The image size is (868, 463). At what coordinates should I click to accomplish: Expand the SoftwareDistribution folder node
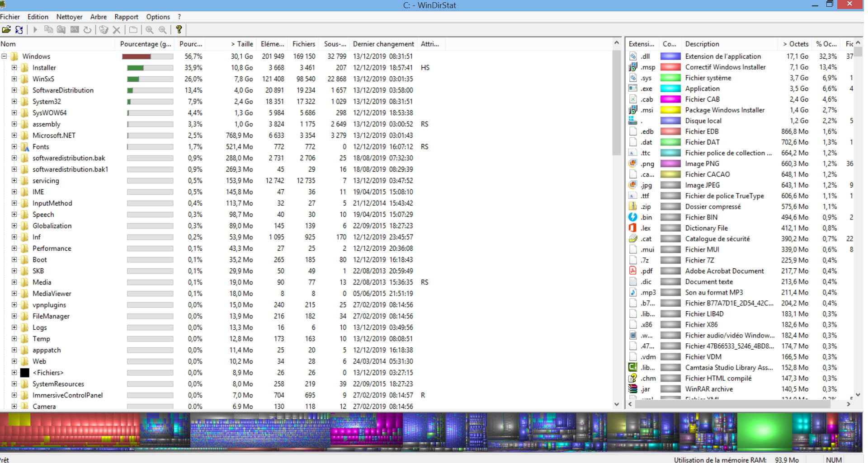tap(14, 90)
